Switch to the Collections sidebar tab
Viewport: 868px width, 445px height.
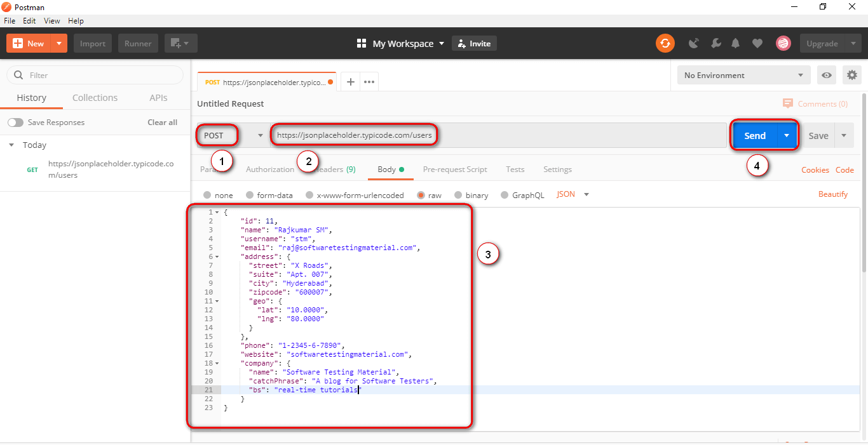pyautogui.click(x=95, y=98)
